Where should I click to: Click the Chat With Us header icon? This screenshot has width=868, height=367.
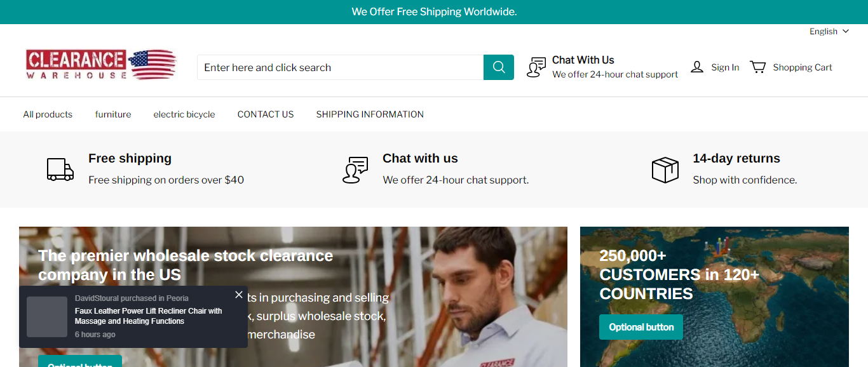pos(536,67)
